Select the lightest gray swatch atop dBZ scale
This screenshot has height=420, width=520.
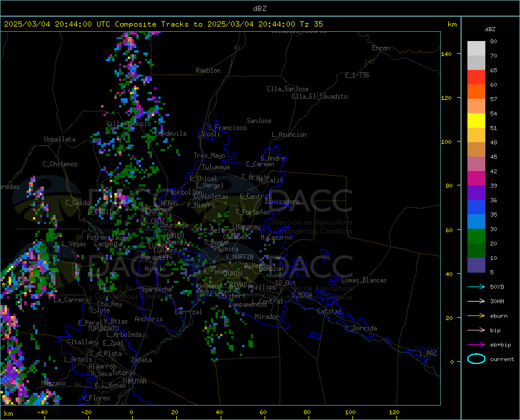tap(476, 49)
